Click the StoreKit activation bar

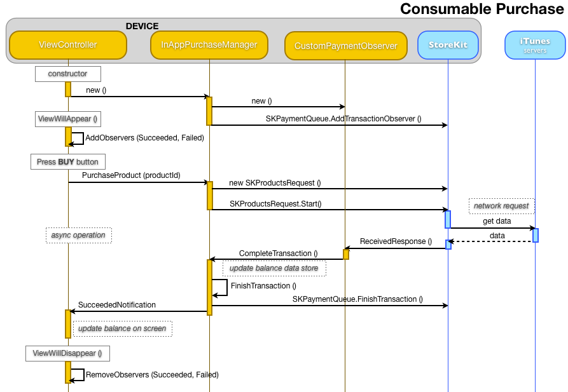[448, 219]
